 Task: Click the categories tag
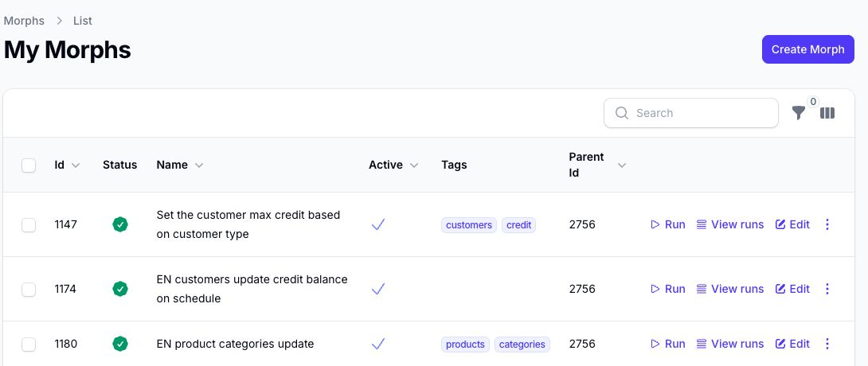pyautogui.click(x=522, y=345)
